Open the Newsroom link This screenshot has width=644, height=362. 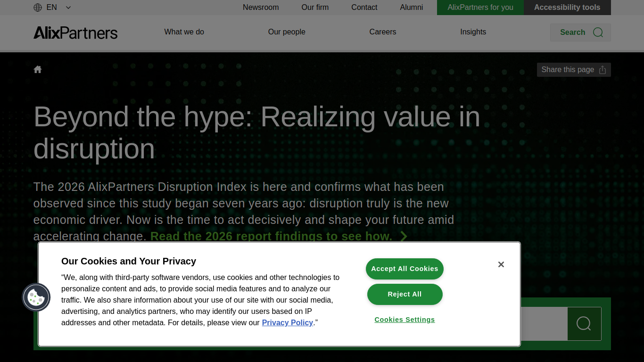point(261,8)
